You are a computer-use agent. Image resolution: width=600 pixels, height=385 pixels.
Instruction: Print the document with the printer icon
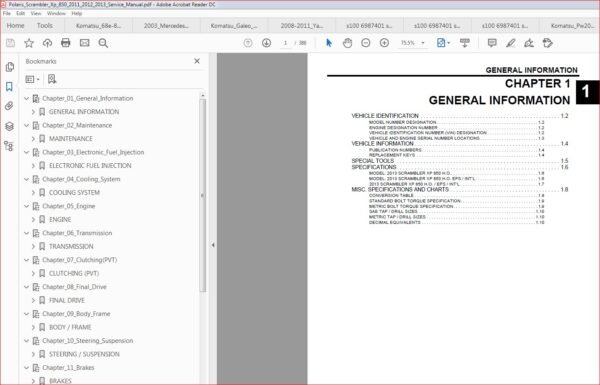[x=66, y=43]
